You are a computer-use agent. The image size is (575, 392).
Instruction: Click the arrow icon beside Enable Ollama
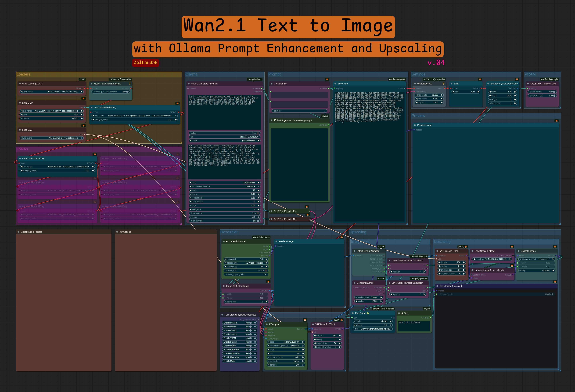point(255,327)
